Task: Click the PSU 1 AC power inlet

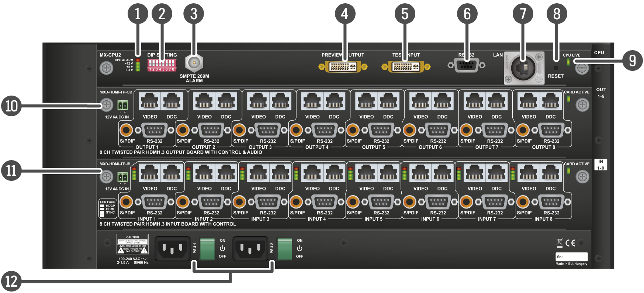Action: click(172, 248)
